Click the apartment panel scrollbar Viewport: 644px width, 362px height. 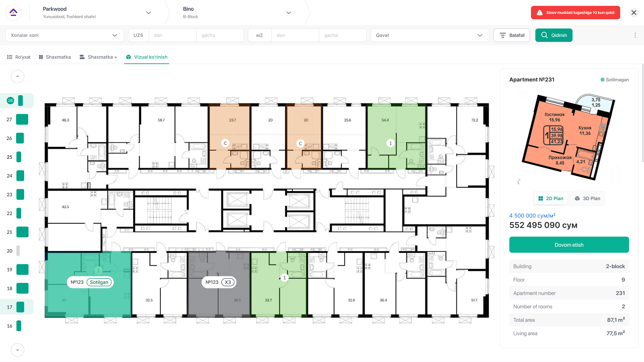[x=643, y=113]
